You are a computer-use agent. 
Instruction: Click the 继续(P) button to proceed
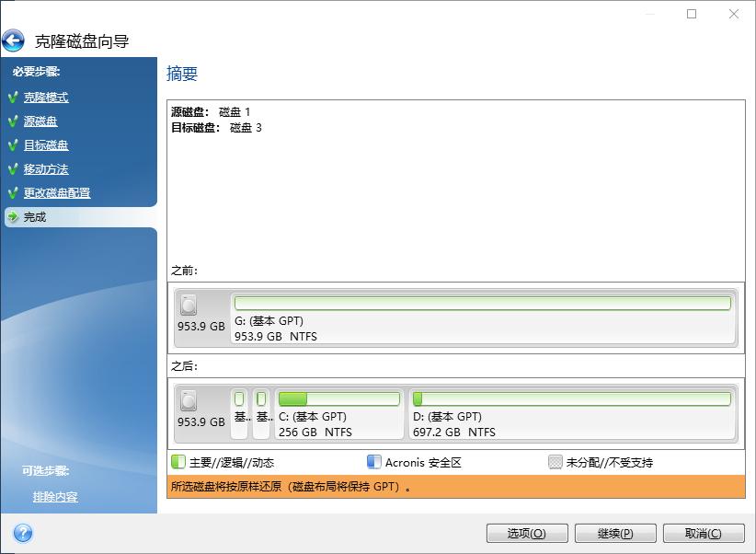(x=614, y=533)
